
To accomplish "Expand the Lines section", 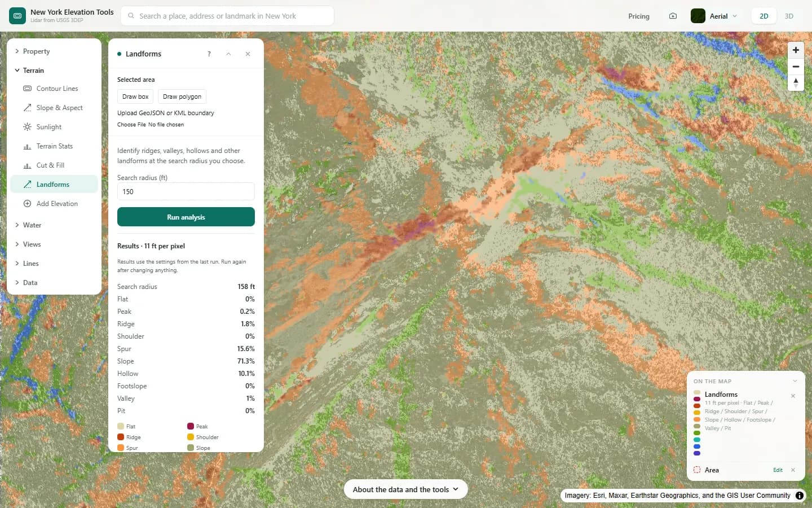I will tap(54, 264).
